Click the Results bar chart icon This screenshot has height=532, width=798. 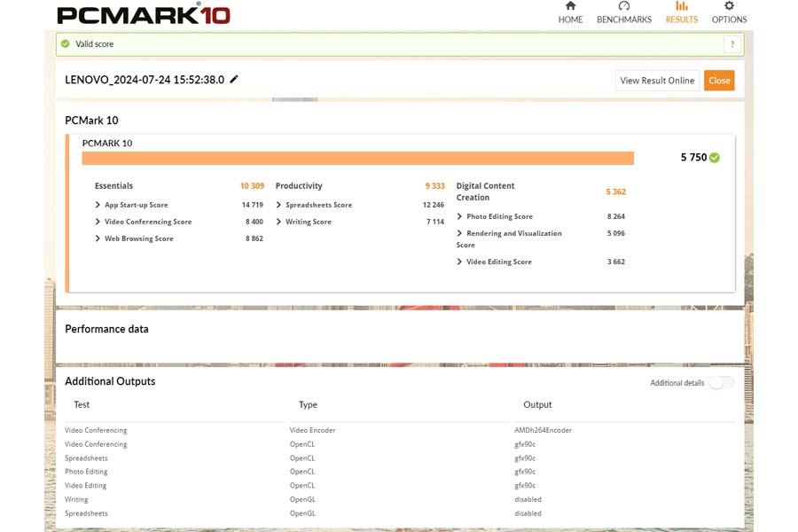(682, 6)
